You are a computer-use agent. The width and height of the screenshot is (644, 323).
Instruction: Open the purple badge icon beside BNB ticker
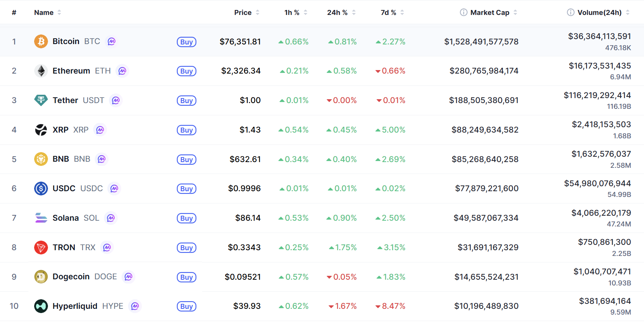point(102,159)
